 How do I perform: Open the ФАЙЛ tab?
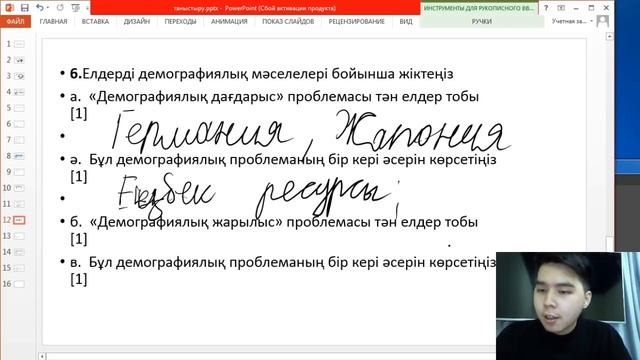(15, 21)
